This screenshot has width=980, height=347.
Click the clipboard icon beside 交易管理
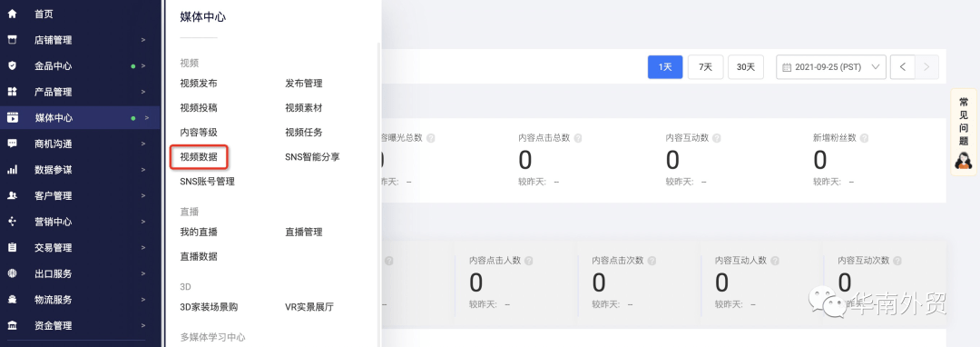[12, 247]
